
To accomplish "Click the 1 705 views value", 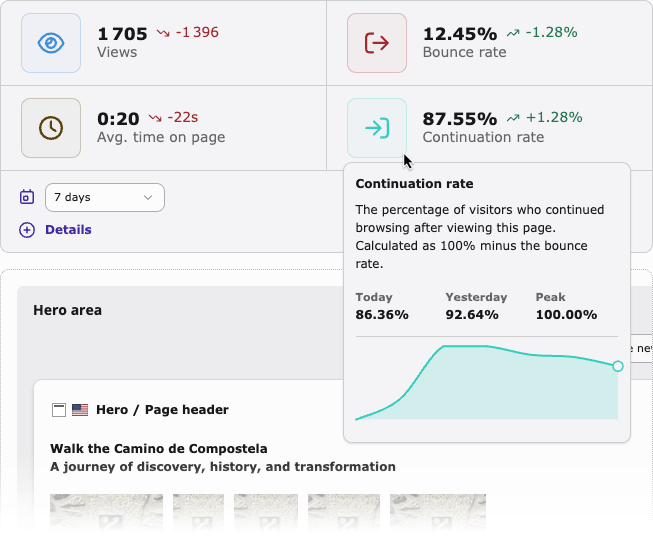I will [122, 34].
